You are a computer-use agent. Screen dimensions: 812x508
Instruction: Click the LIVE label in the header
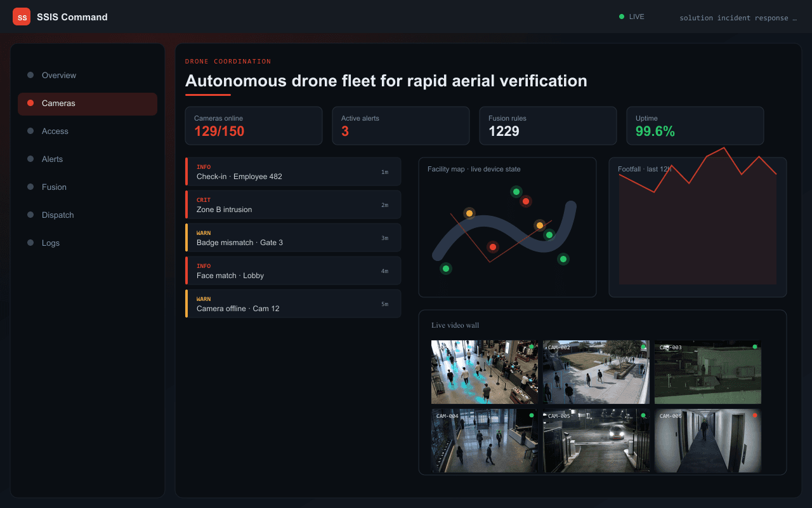pos(636,17)
